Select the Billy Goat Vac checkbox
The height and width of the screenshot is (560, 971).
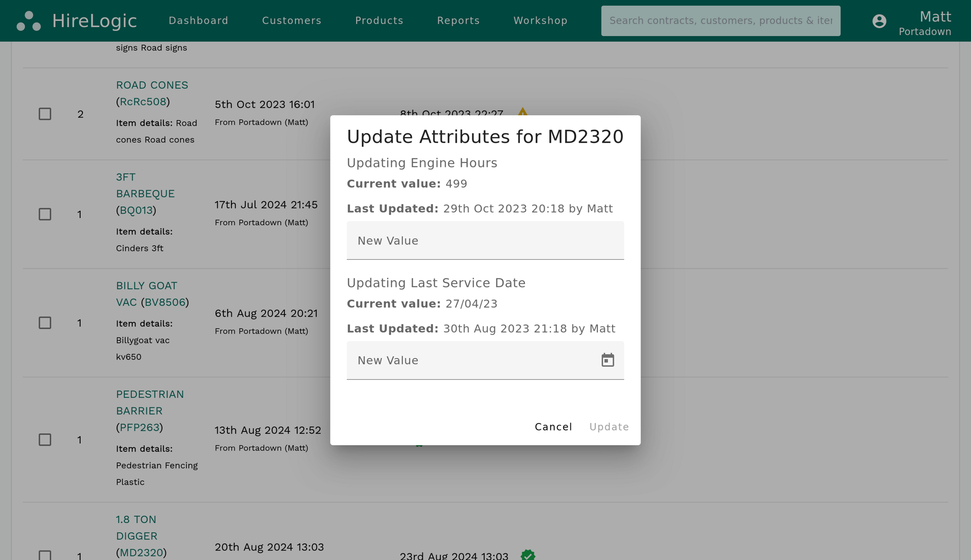tap(45, 323)
